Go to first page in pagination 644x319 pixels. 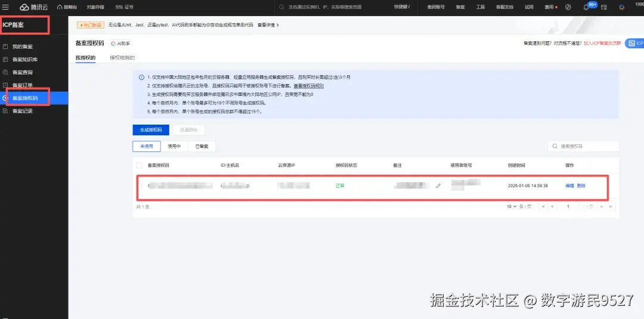pos(543,206)
